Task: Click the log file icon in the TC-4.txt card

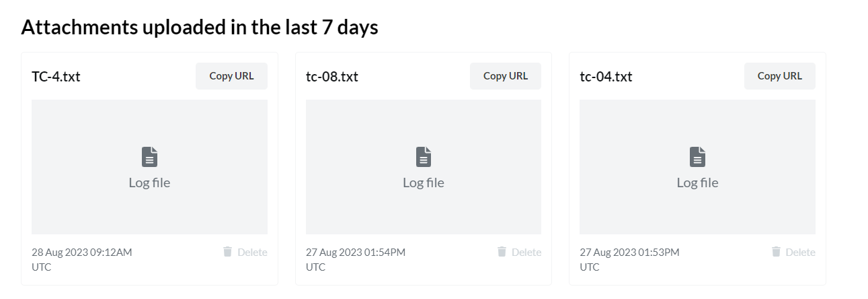Action: [x=149, y=157]
